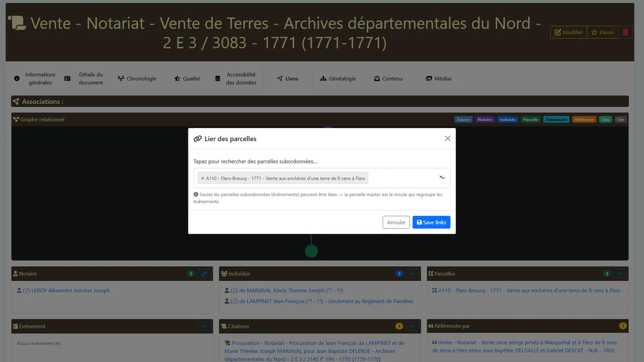
Task: Click link icon in dialog title
Action: [x=198, y=139]
